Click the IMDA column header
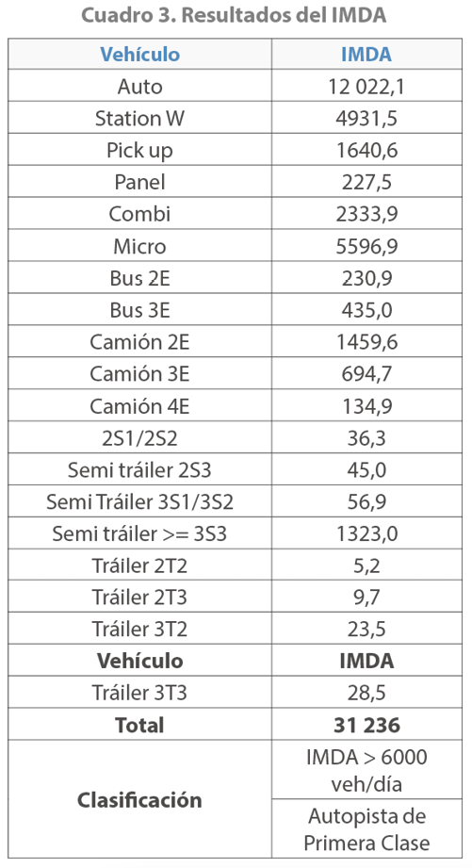Viewport: 472px width, 868px height. tap(366, 55)
